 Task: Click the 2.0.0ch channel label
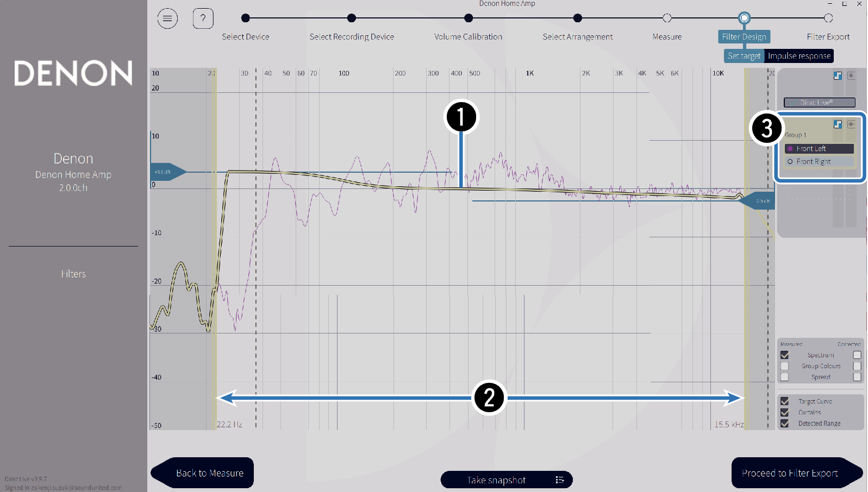point(73,188)
